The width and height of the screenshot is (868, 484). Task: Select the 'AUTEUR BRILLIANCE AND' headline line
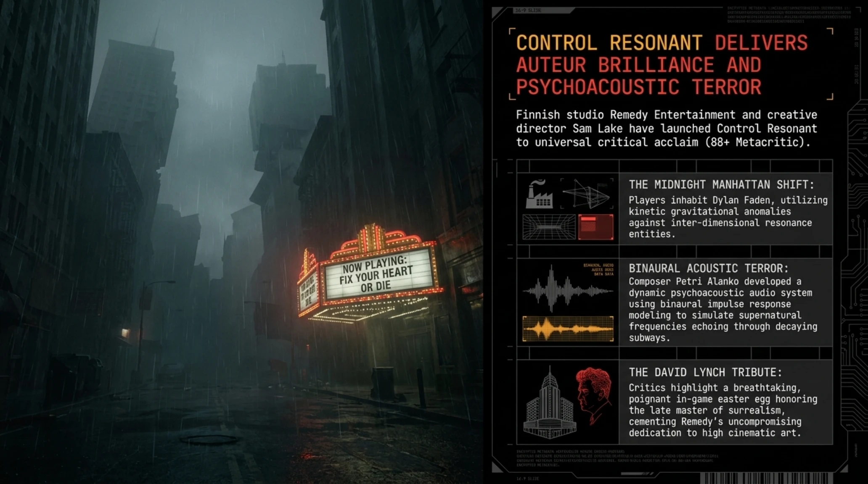click(x=638, y=65)
